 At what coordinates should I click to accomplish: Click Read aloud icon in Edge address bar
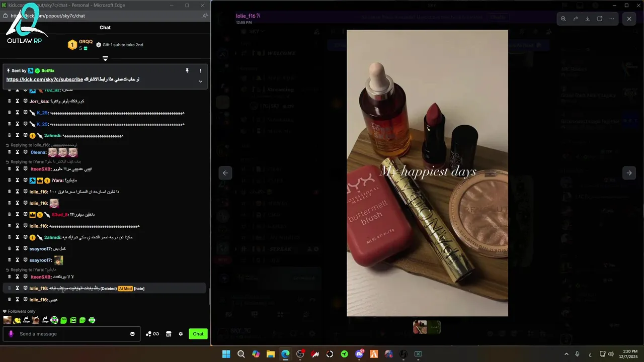coord(205,16)
